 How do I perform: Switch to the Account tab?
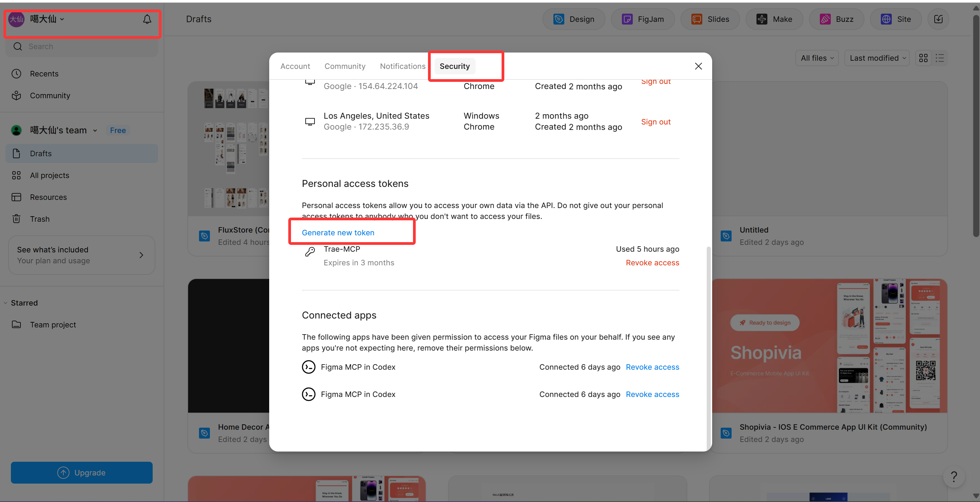pos(295,66)
